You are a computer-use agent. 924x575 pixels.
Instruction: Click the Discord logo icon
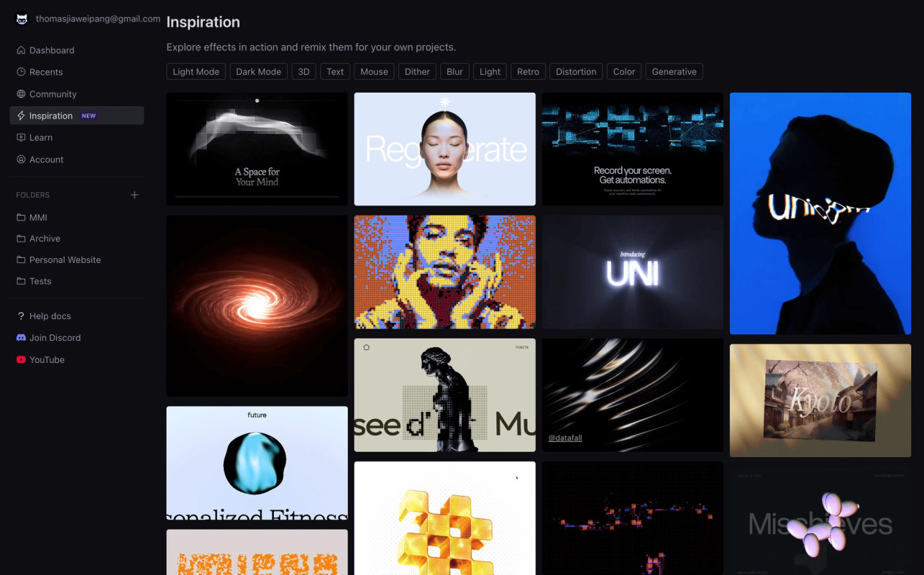pyautogui.click(x=21, y=338)
